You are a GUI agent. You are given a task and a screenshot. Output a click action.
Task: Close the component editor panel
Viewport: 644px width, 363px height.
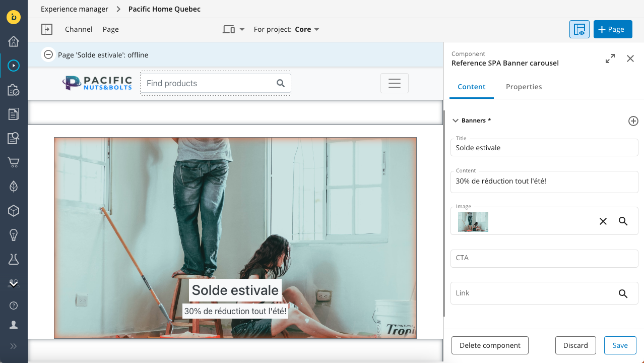point(630,58)
